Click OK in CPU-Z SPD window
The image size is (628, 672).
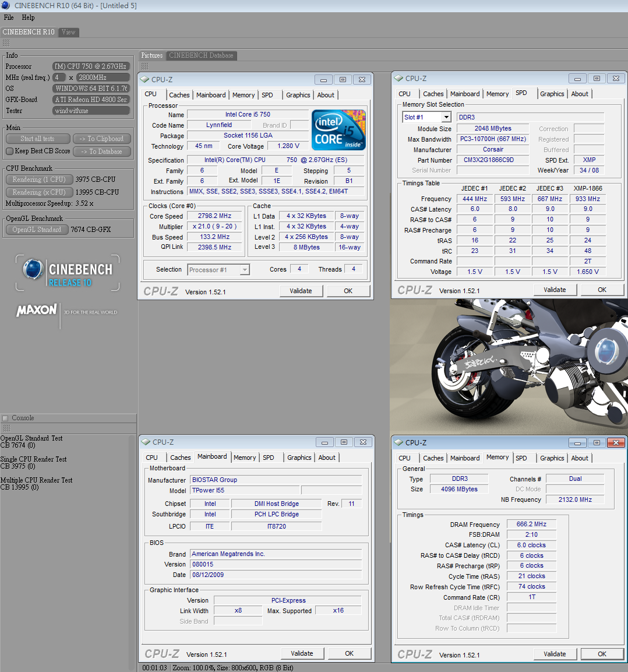[x=602, y=290]
